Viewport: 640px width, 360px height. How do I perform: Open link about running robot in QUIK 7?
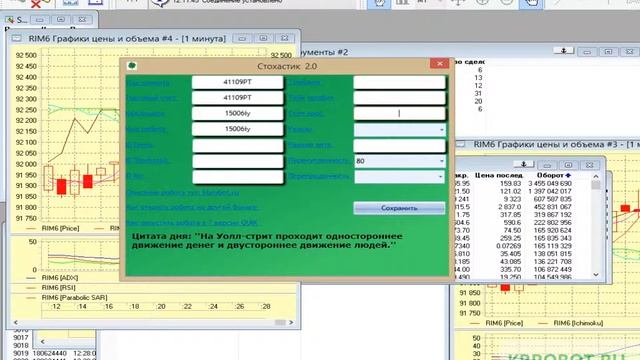192,223
